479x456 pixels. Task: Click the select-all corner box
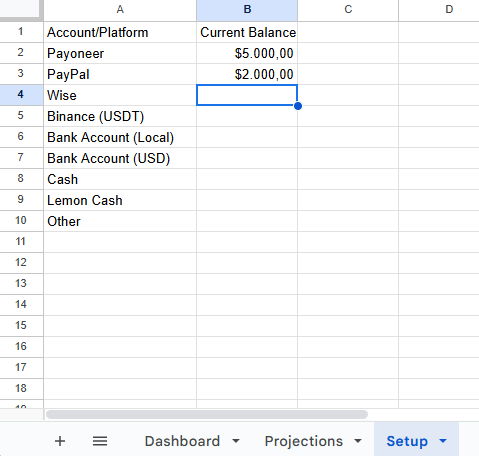tap(21, 9)
